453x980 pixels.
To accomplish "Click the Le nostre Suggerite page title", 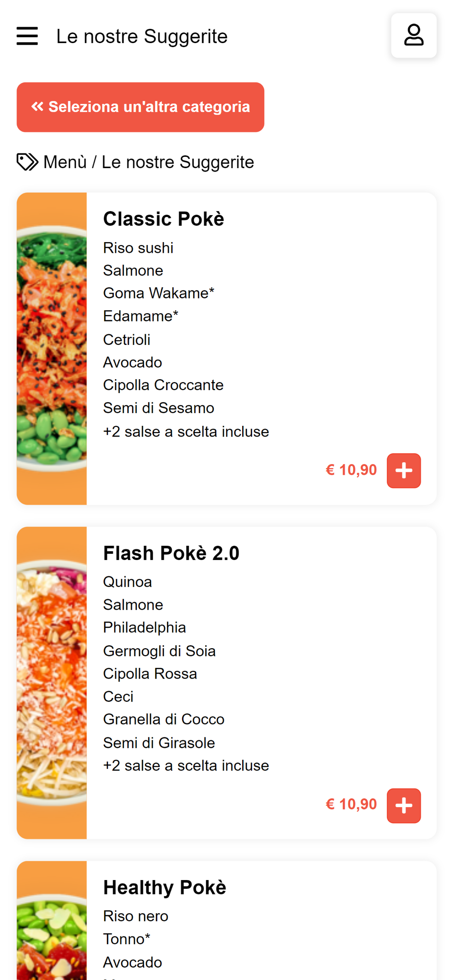I will click(142, 36).
